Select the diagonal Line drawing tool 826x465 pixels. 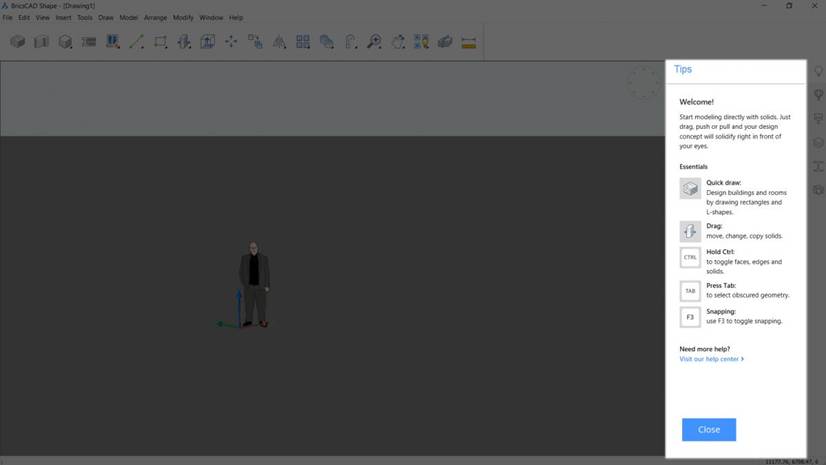(136, 42)
